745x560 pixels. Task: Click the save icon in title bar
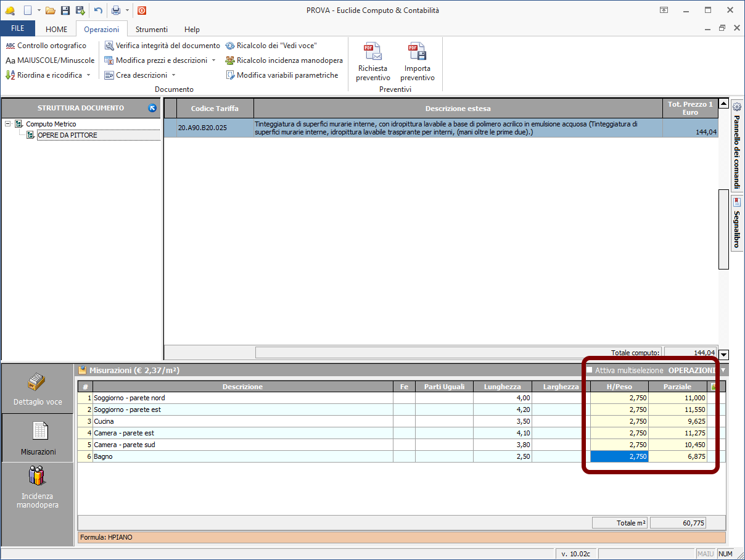[x=65, y=10]
